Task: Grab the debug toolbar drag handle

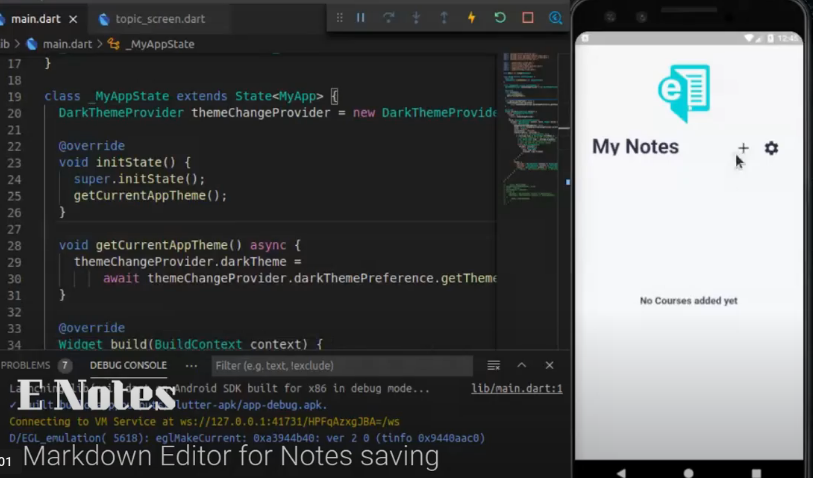Action: [340, 18]
